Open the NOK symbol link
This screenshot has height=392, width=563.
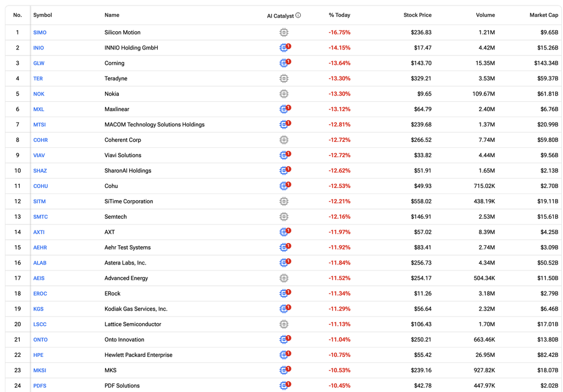[39, 93]
